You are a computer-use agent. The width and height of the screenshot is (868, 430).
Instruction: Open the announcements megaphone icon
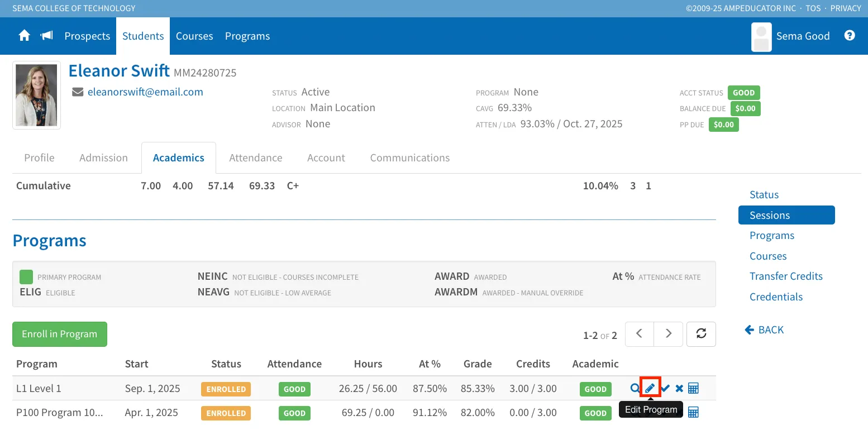click(47, 36)
